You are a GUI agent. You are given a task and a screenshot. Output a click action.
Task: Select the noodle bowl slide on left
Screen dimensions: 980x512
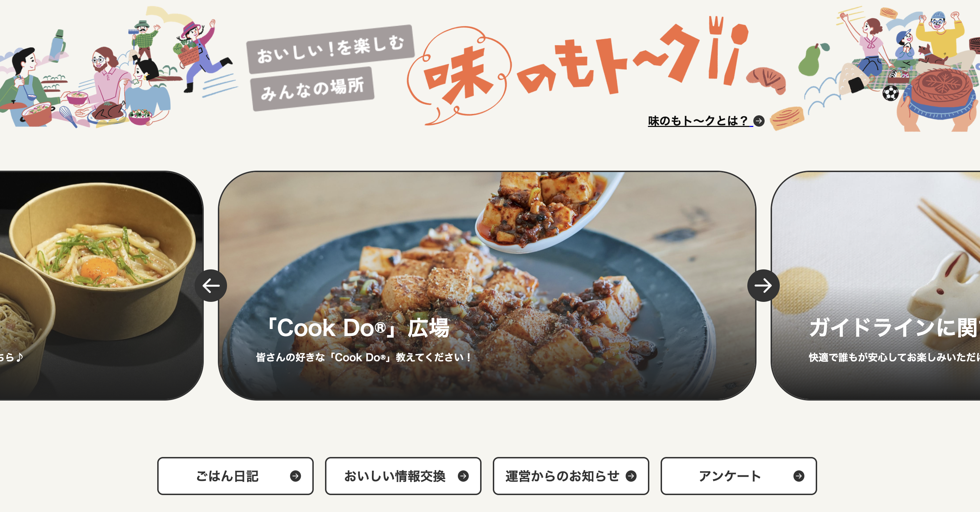pos(101,286)
